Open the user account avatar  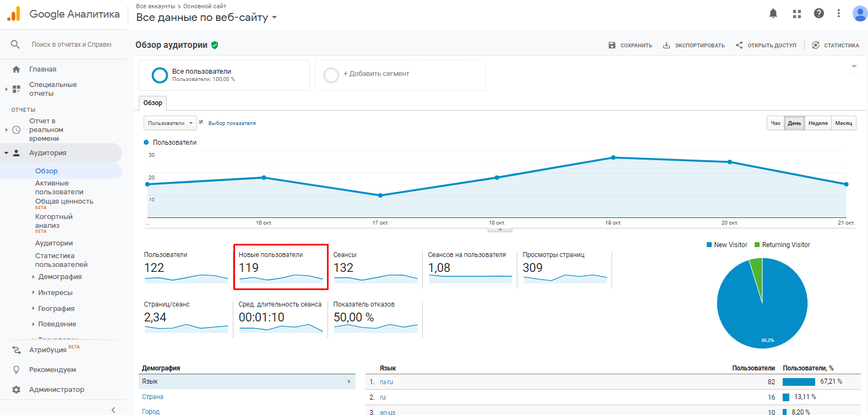[x=860, y=14]
